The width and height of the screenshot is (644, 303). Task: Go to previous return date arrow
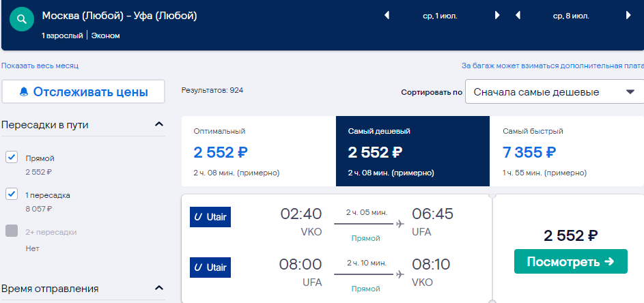pos(518,16)
